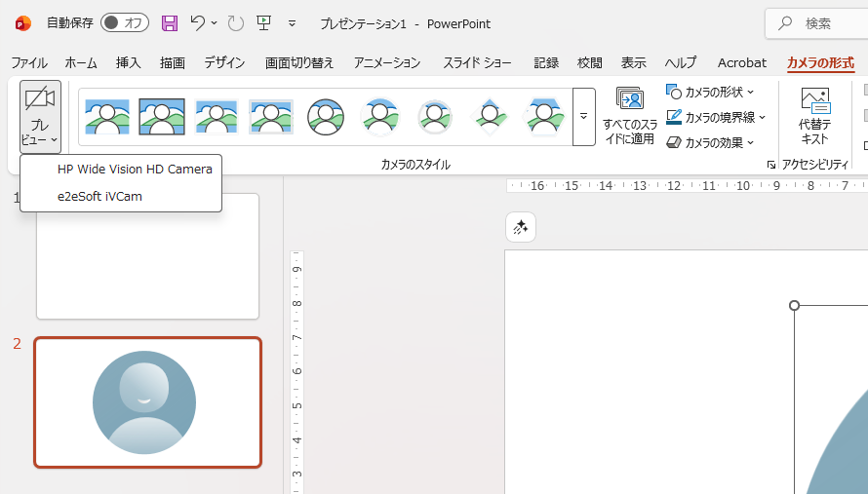Apply the diamond shaped camera style
The height and width of the screenshot is (494, 868).
490,117
